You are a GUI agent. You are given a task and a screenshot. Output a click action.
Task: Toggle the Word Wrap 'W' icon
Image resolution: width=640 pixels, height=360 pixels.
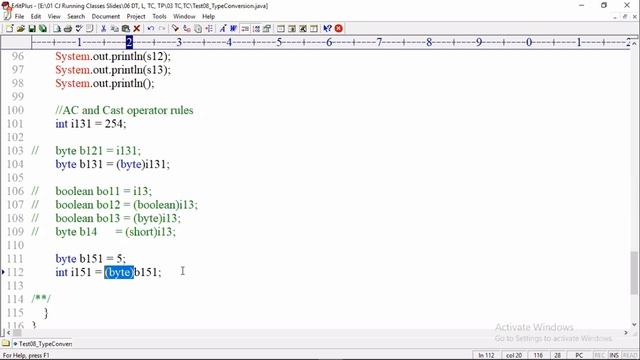[x=234, y=29]
